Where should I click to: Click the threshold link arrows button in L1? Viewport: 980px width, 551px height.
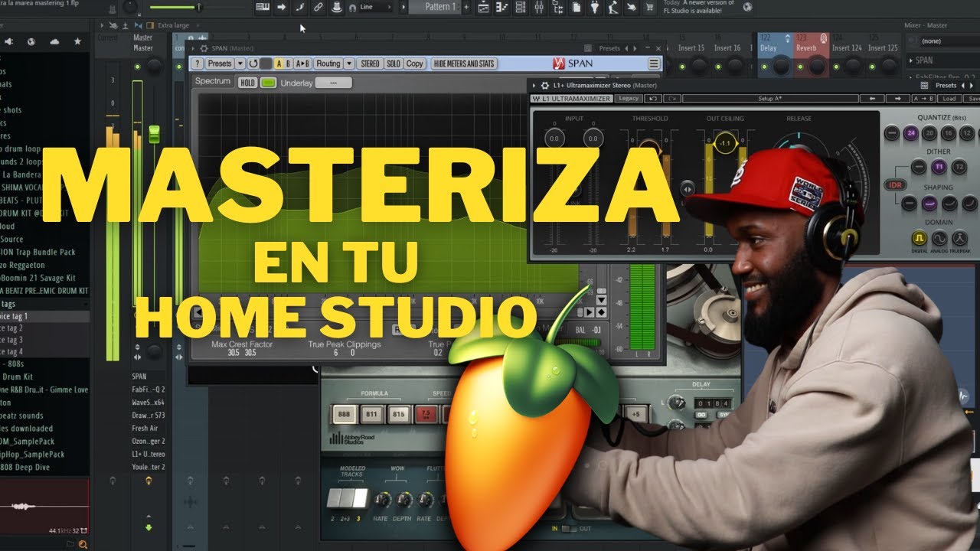688,188
